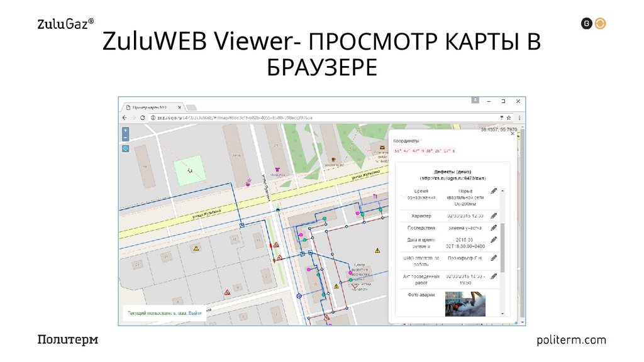Edit the Характер field via pencil icon
Image resolution: width=644 pixels, height=362 pixels.
tap(494, 216)
